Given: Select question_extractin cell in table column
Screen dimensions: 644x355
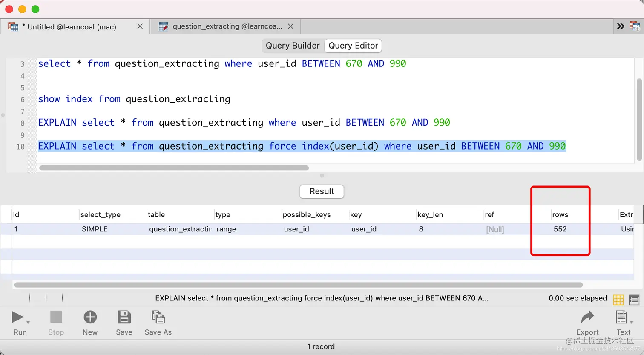Looking at the screenshot, I should pos(180,229).
